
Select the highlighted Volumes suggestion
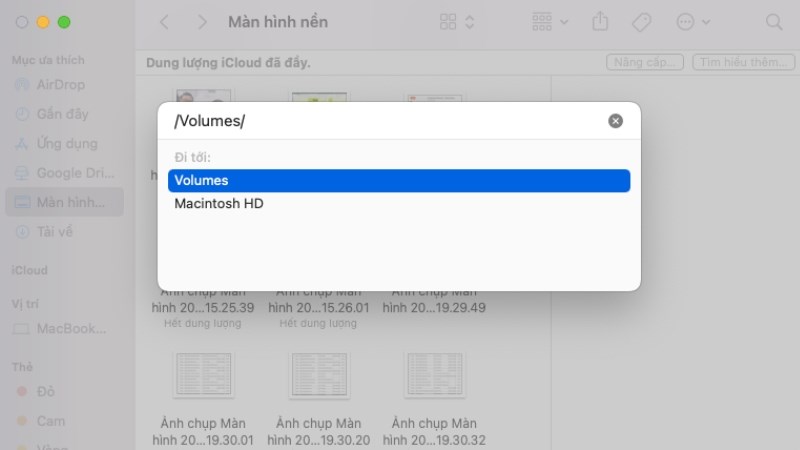point(399,181)
